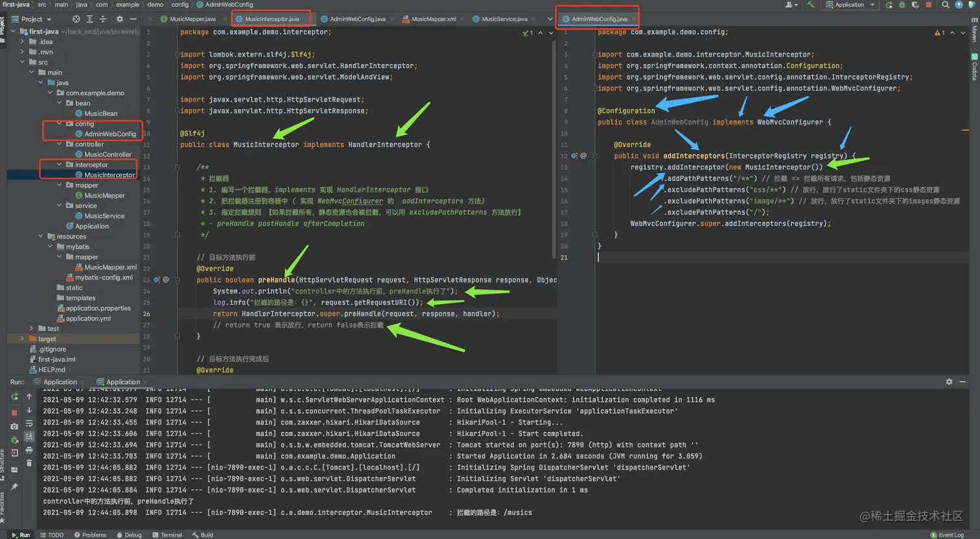Image resolution: width=980 pixels, height=539 pixels.
Task: Rerun Application in Run panel
Action: [14, 396]
